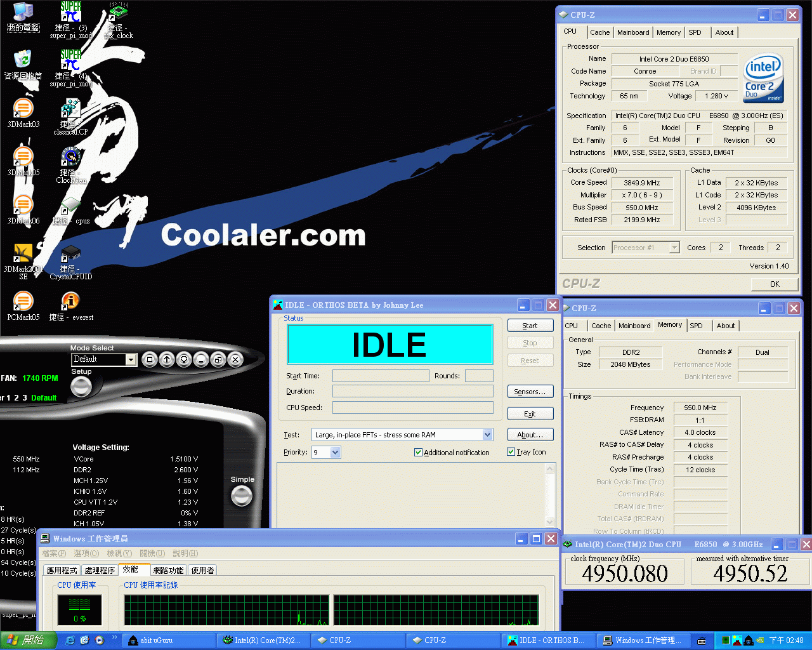Click the Start Time field in ORTHOS
The width and height of the screenshot is (812, 650).
tap(381, 376)
